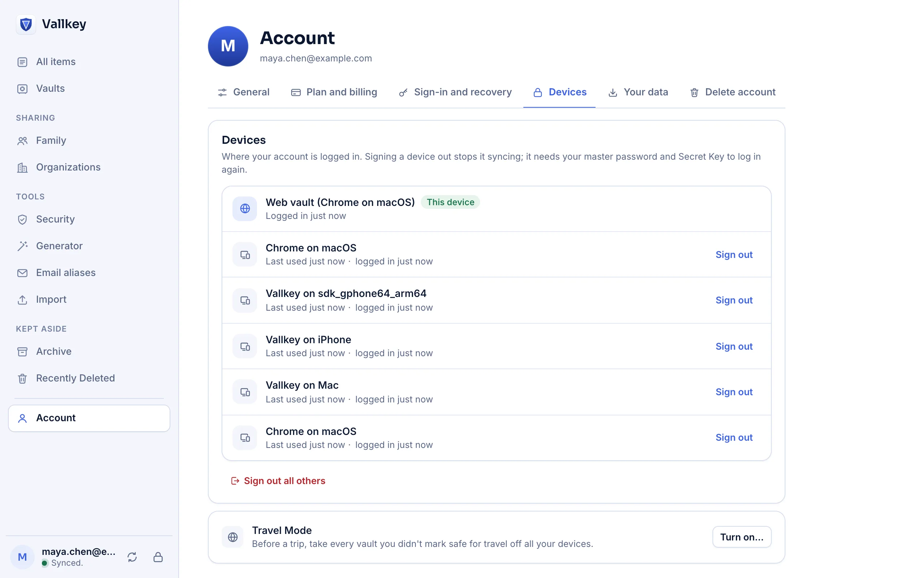Image resolution: width=924 pixels, height=578 pixels.
Task: Click Web vault (Chrome on macOS) title
Action: coord(340,202)
